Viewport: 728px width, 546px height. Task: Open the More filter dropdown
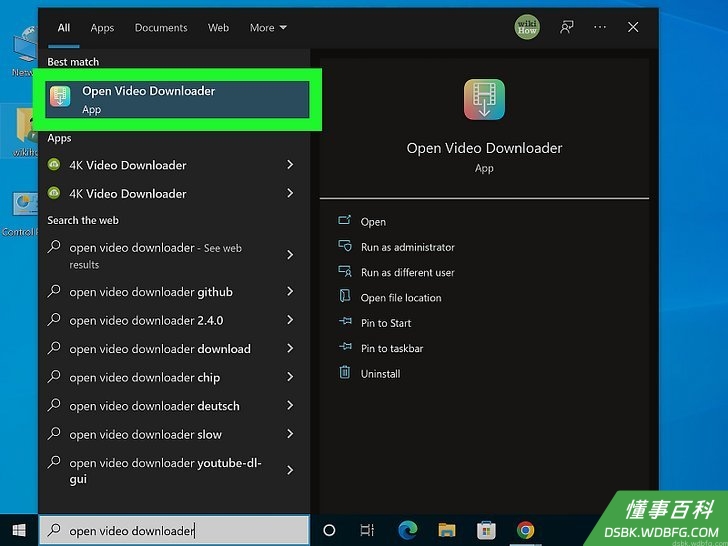(268, 28)
